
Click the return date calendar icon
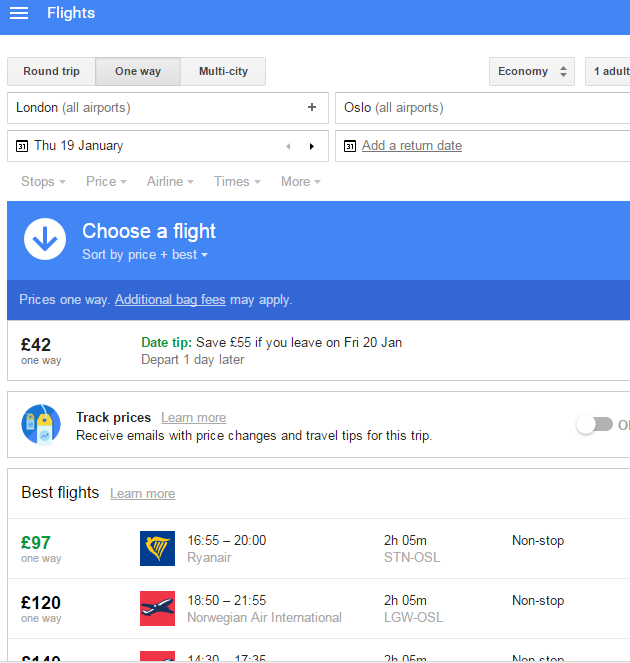tap(350, 146)
